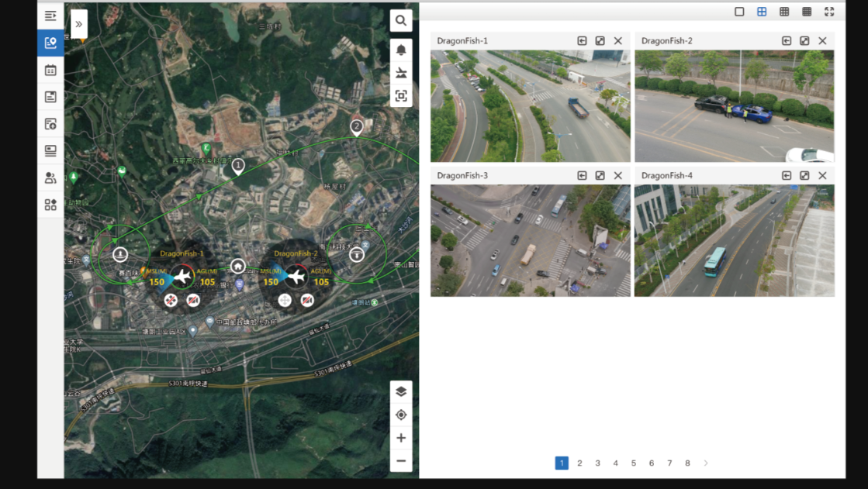Expand the DragonFish-2 video feed
This screenshot has width=868, height=489.
[804, 40]
